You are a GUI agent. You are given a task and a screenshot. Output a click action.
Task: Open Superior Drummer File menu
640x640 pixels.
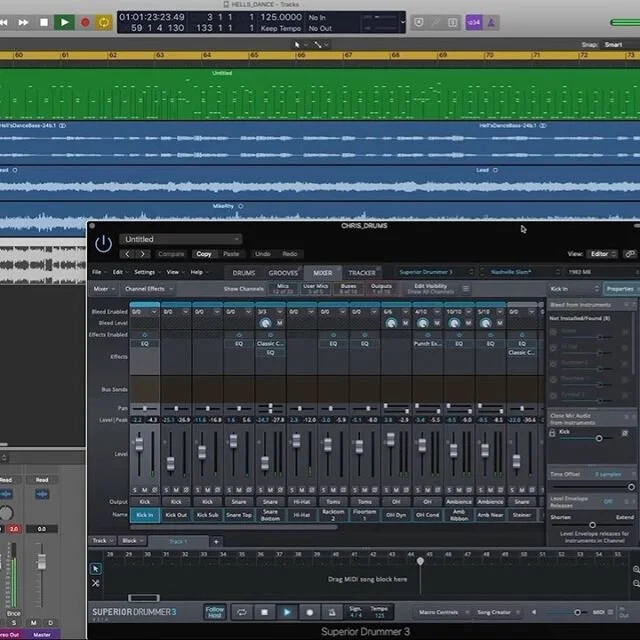click(98, 272)
